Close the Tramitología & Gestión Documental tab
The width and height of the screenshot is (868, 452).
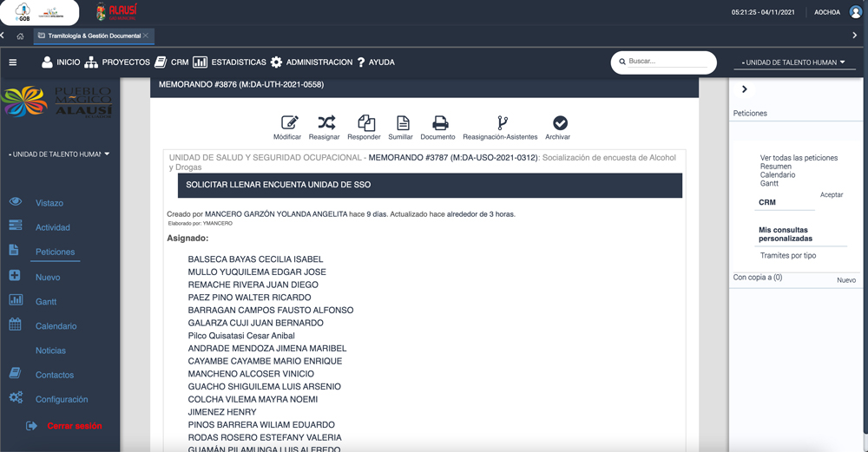[146, 36]
